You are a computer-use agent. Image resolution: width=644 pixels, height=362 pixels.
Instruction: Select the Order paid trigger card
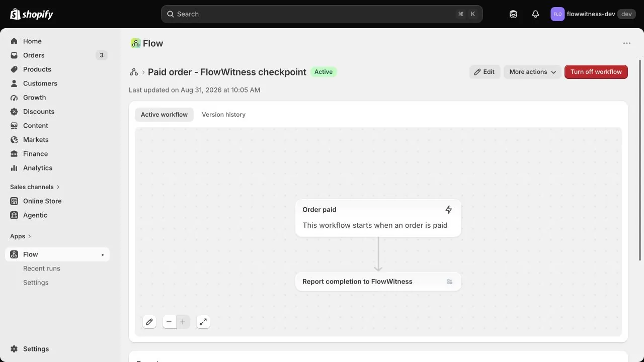point(378,218)
